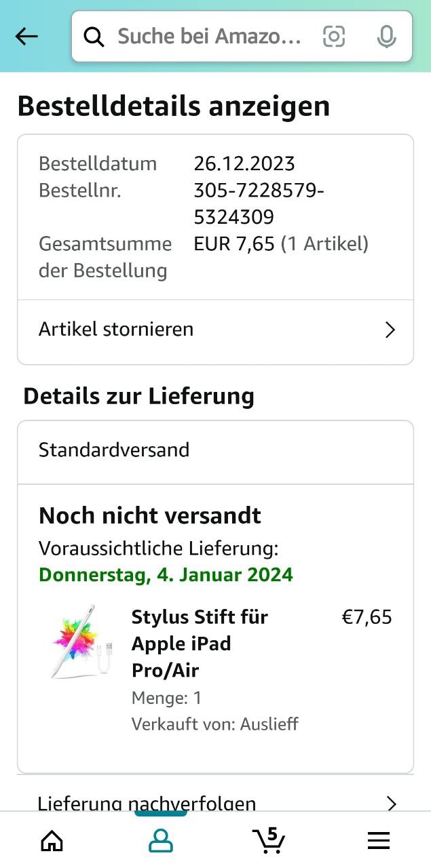Tap the back arrow icon
This screenshot has height=868, width=431.
point(26,37)
